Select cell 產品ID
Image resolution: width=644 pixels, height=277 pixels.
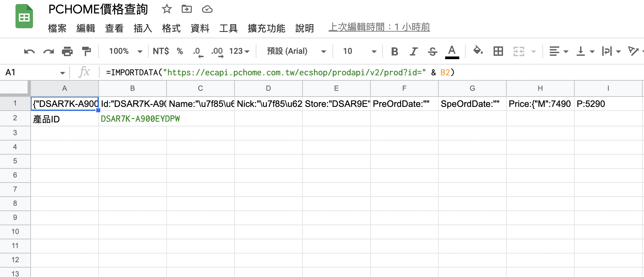click(65, 119)
